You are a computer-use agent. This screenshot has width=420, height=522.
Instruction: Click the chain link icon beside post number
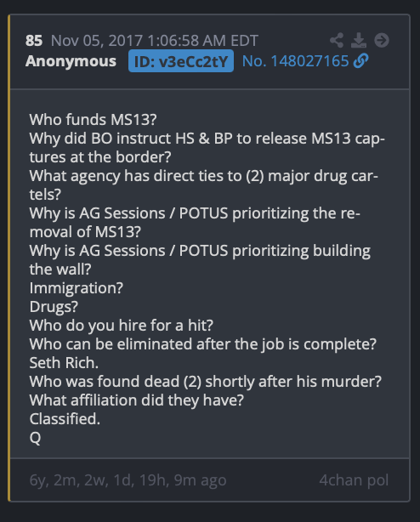(360, 61)
